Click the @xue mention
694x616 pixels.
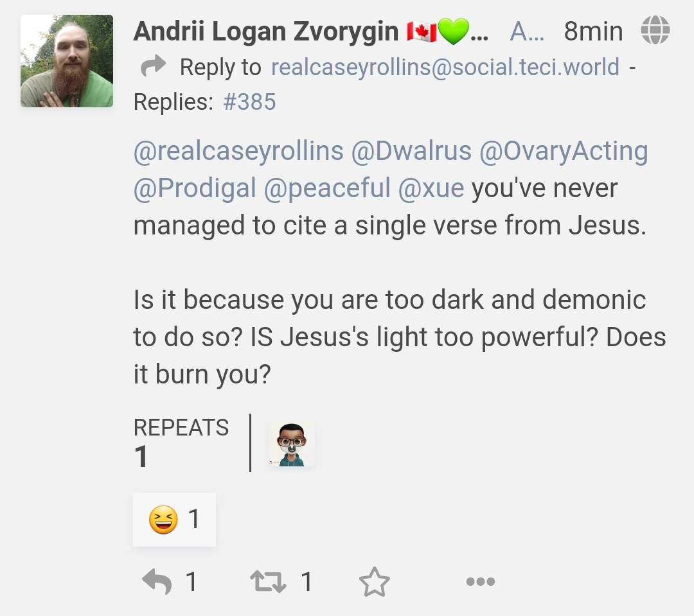[x=431, y=188]
